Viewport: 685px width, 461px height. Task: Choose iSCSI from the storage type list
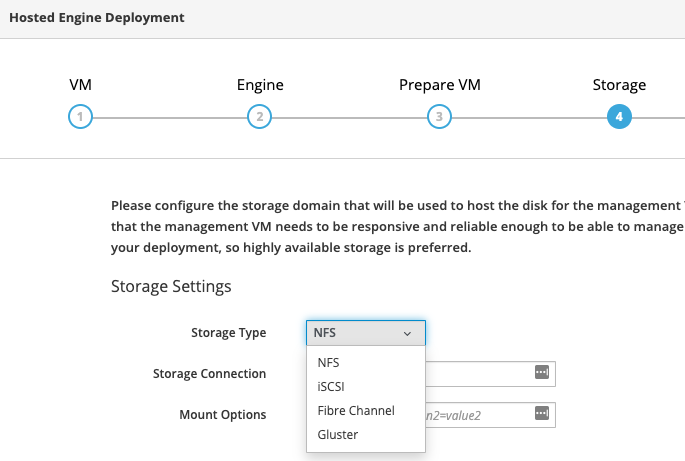point(331,386)
